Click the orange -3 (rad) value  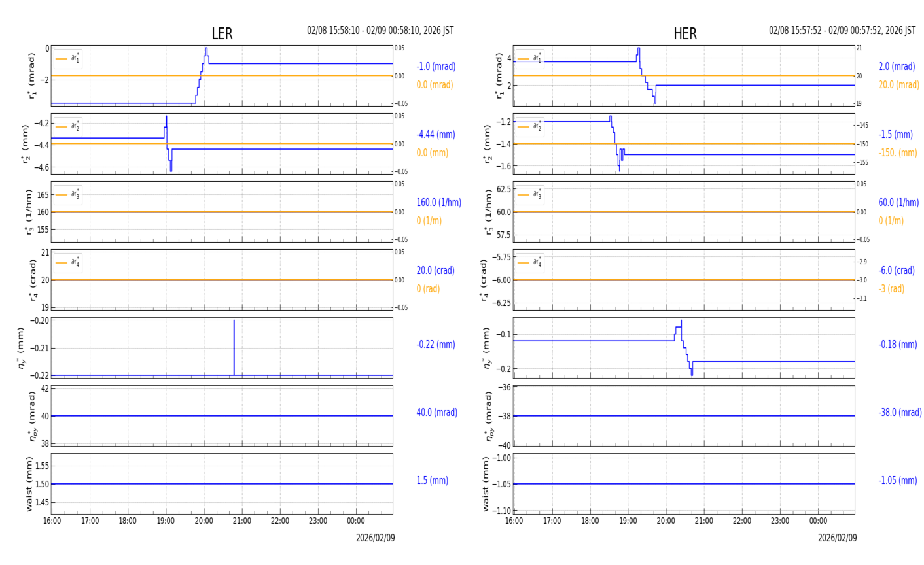coord(891,289)
